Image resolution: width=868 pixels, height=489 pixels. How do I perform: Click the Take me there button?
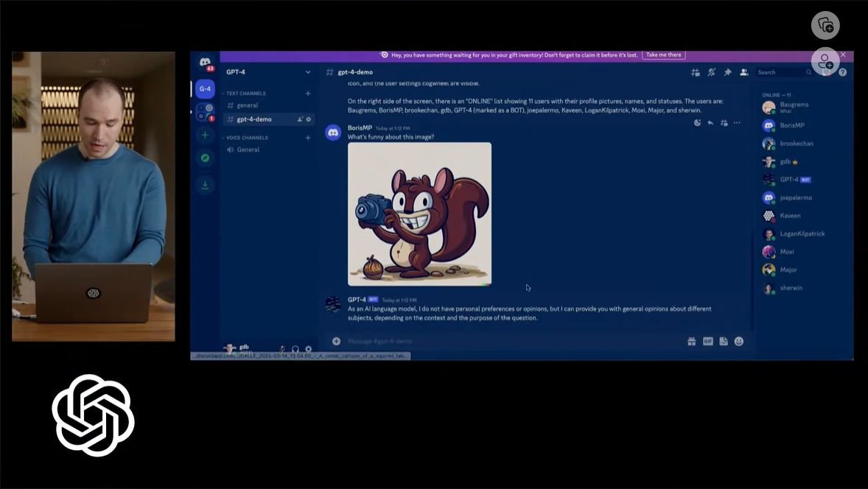(663, 54)
